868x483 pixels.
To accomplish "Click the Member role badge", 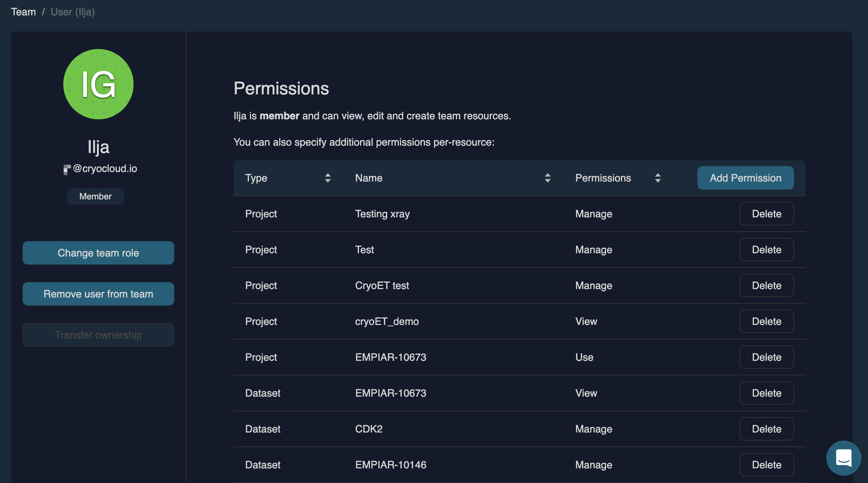I will click(x=95, y=196).
